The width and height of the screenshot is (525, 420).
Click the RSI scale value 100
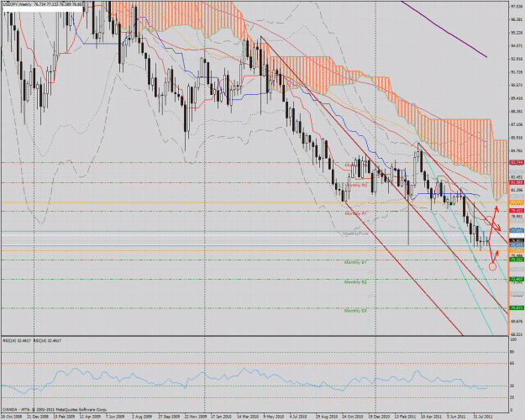pyautogui.click(x=512, y=339)
